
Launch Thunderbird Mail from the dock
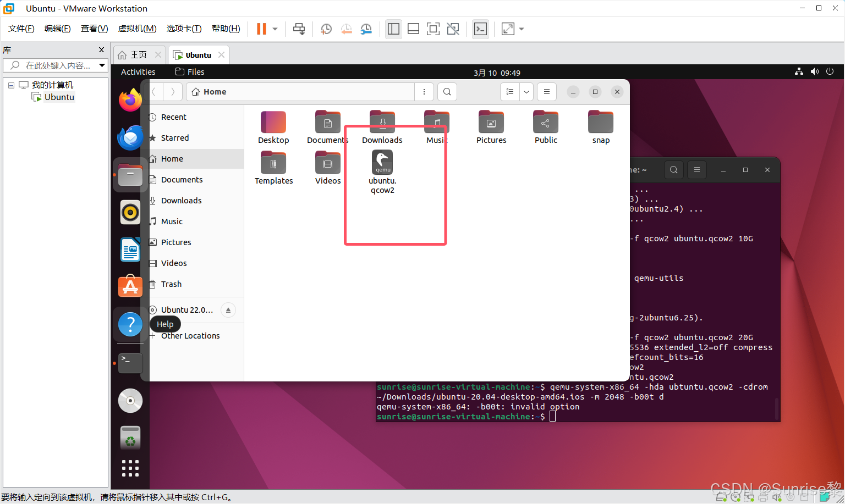click(x=130, y=137)
